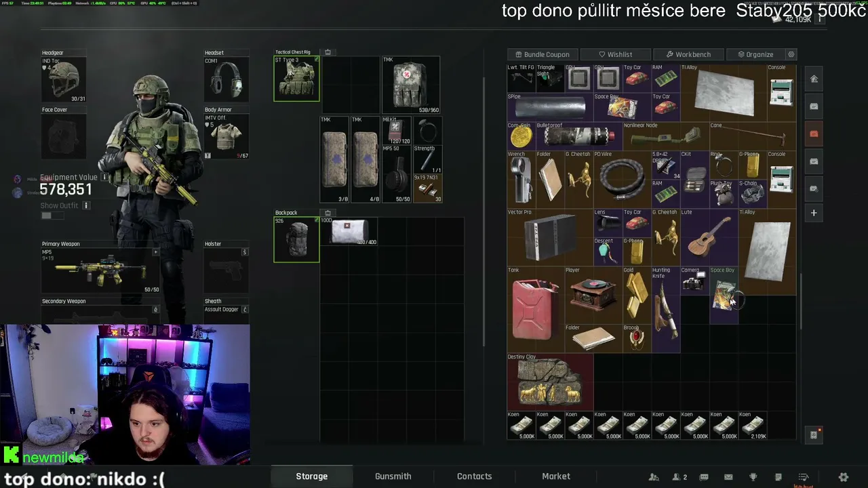This screenshot has width=868, height=488.
Task: Select the Mil.Kit 120/120 item
Action: 396,130
